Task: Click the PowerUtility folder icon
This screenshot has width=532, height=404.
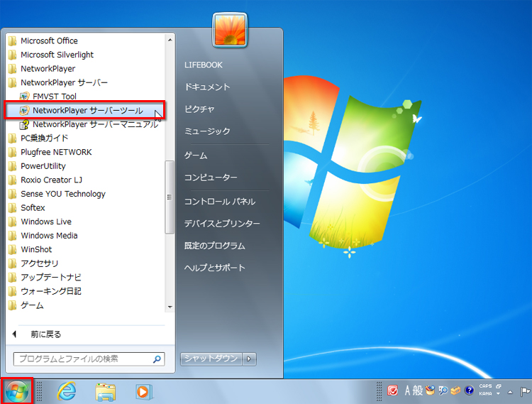Action: click(13, 166)
